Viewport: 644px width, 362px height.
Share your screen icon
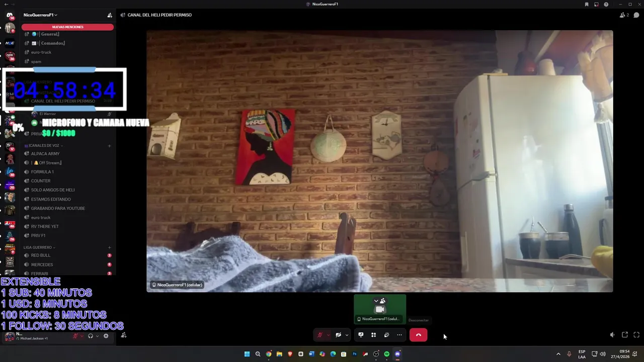click(361, 335)
